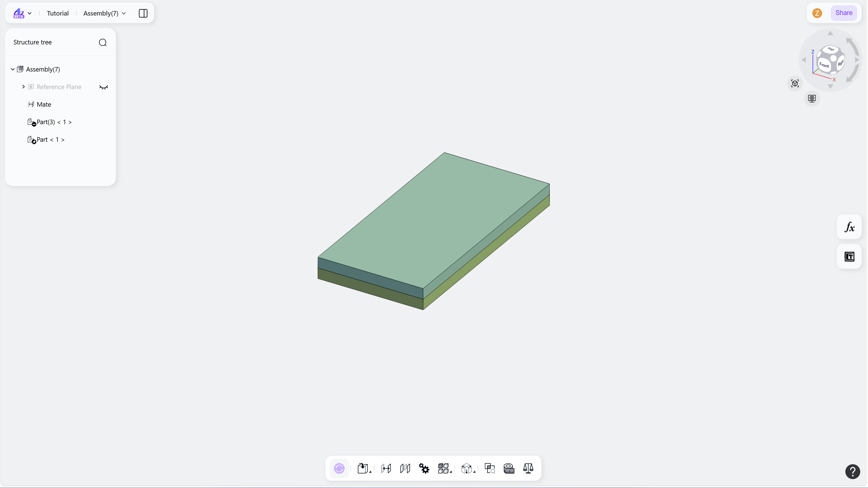Click the exploded view cube icon

(466, 468)
